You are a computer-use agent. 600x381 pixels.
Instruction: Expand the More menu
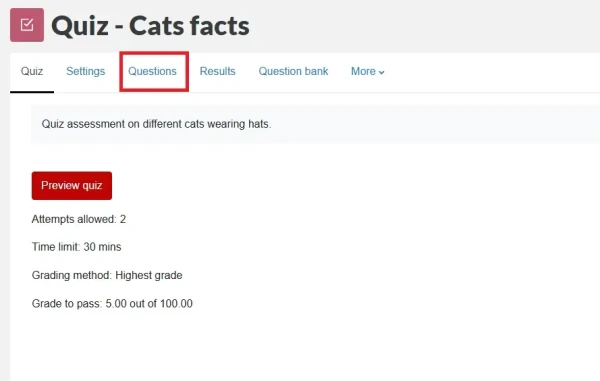pyautogui.click(x=368, y=72)
